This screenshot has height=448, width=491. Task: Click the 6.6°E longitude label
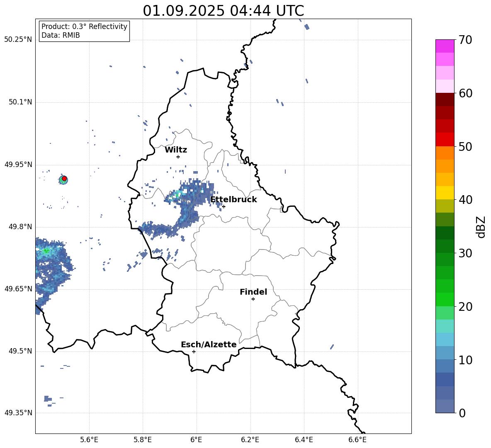[x=357, y=440]
